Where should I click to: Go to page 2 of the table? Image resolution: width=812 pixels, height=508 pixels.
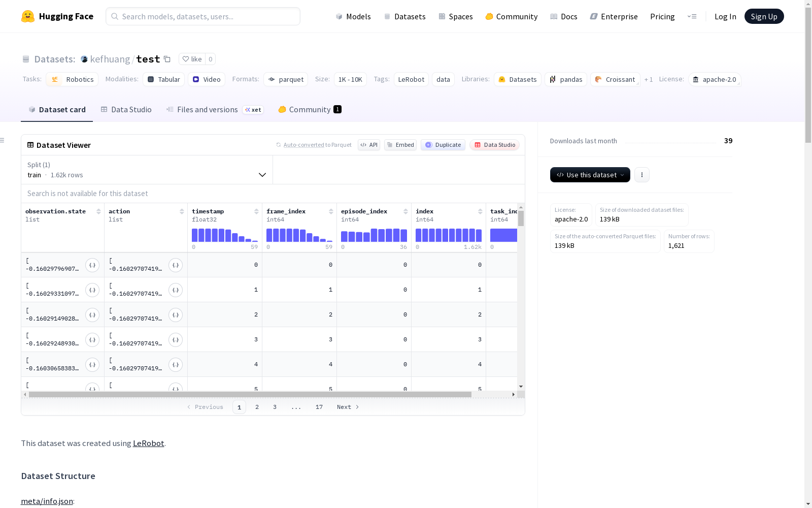(x=257, y=407)
